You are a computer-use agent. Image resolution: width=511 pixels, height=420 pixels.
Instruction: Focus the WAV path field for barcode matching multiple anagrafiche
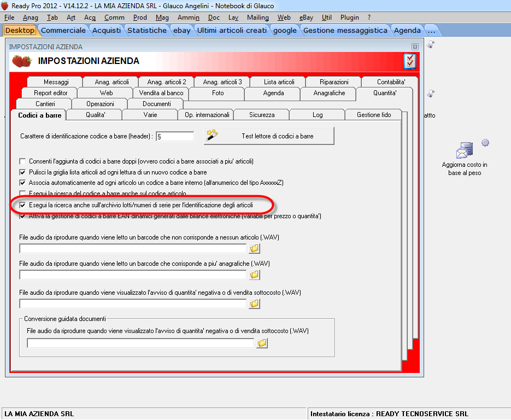(x=133, y=275)
